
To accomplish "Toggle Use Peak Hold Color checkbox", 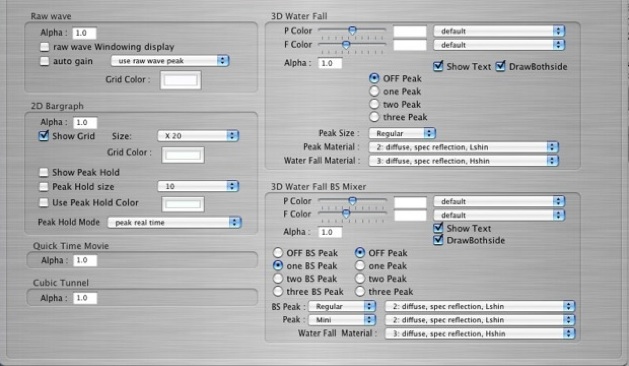I will tap(44, 203).
